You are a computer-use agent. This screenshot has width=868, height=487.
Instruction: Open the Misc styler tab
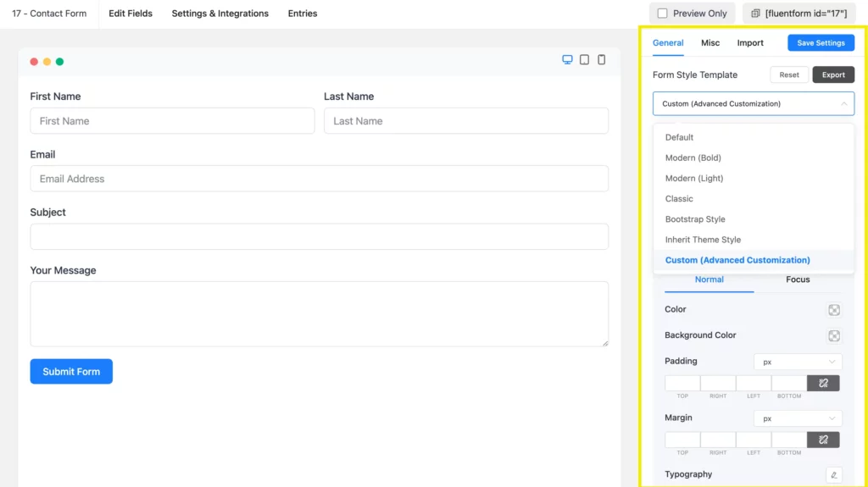[710, 42]
